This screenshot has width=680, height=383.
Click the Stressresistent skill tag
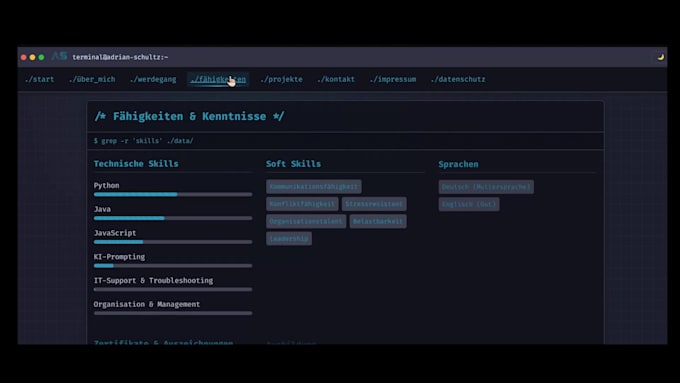374,204
